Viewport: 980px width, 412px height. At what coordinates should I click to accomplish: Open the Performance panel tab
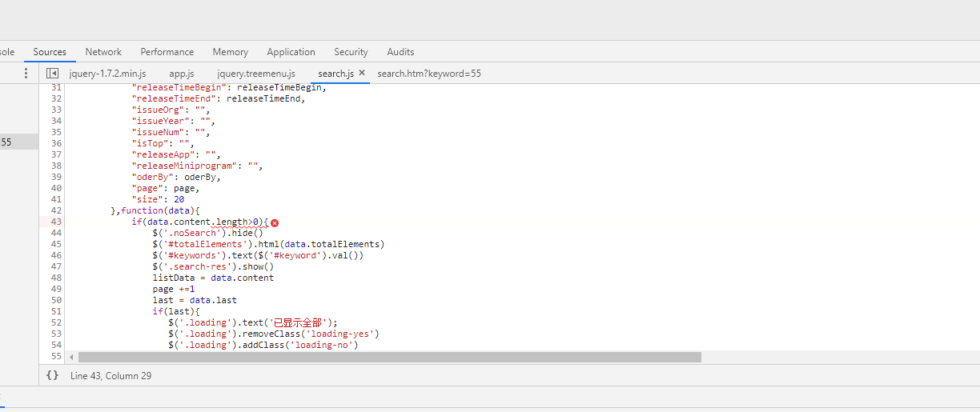pyautogui.click(x=167, y=52)
